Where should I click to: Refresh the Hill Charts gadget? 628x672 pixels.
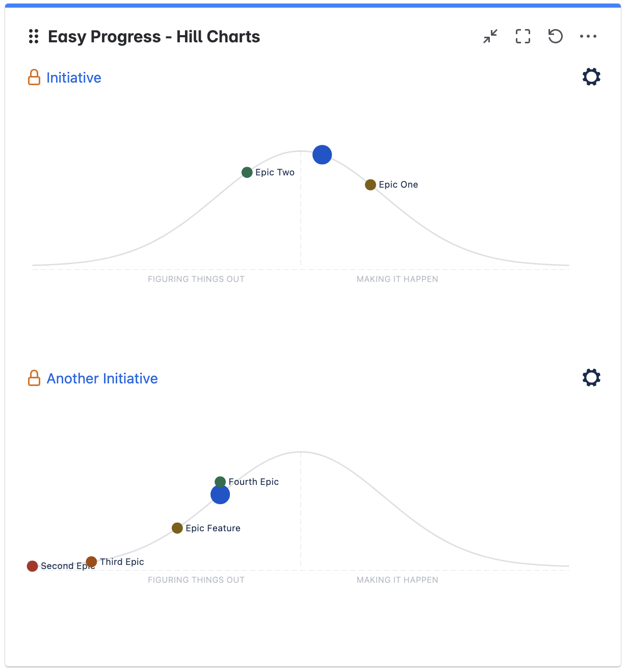pos(555,36)
